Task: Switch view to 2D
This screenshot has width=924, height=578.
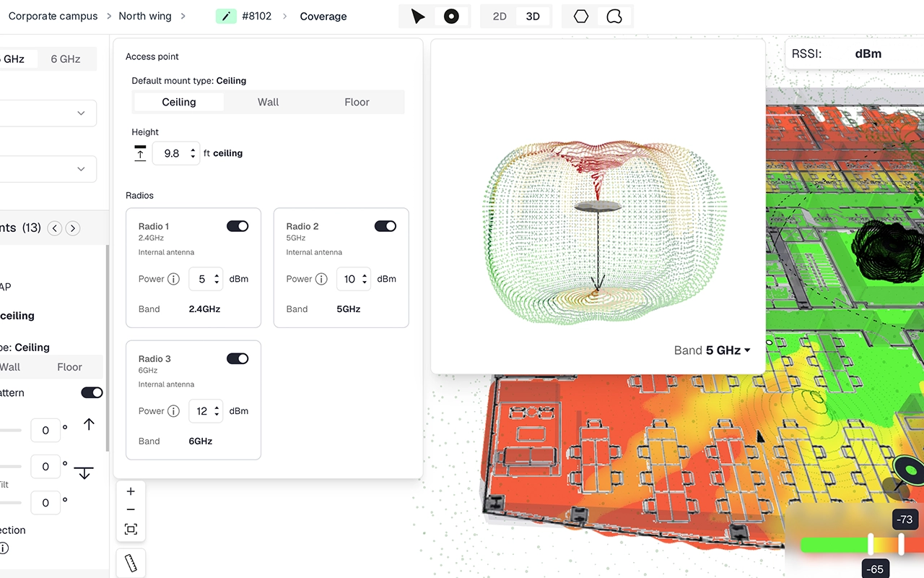Action: coord(500,17)
